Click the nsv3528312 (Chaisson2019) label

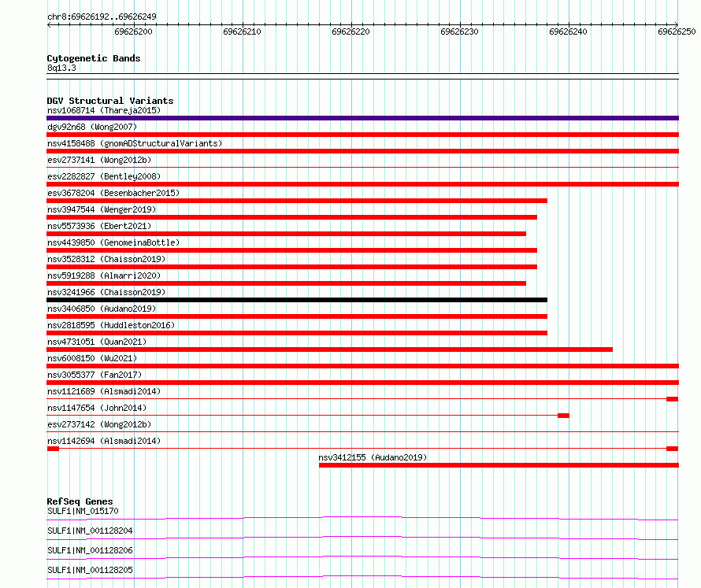coord(106,259)
